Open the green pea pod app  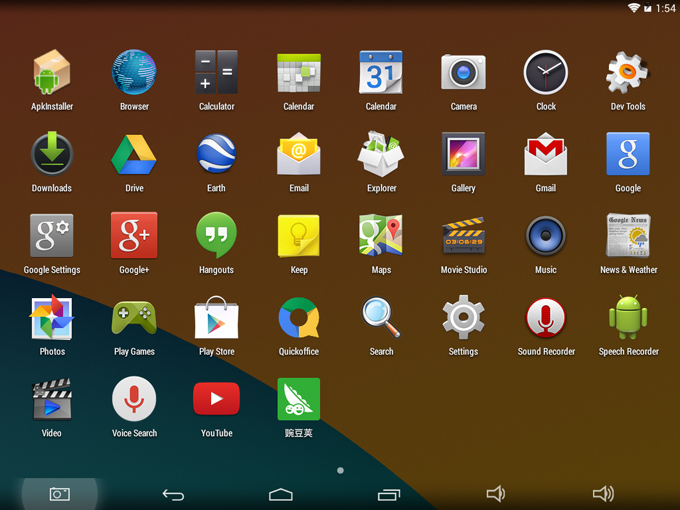[x=299, y=399]
